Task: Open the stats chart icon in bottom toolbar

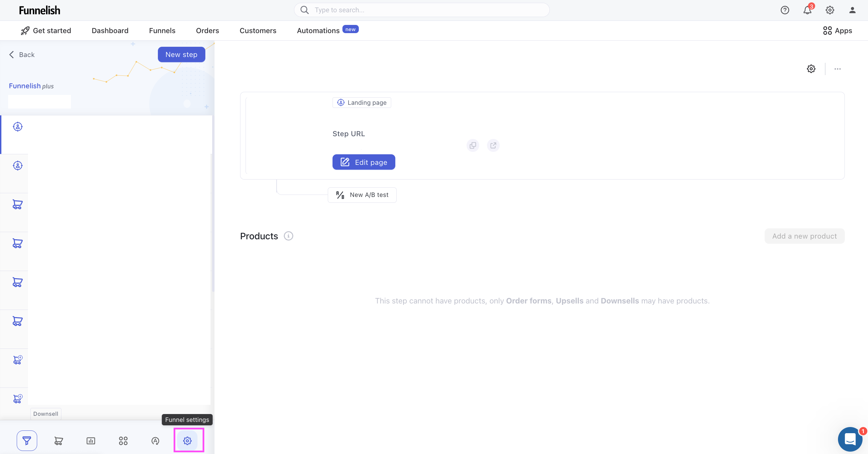Action: tap(91, 441)
